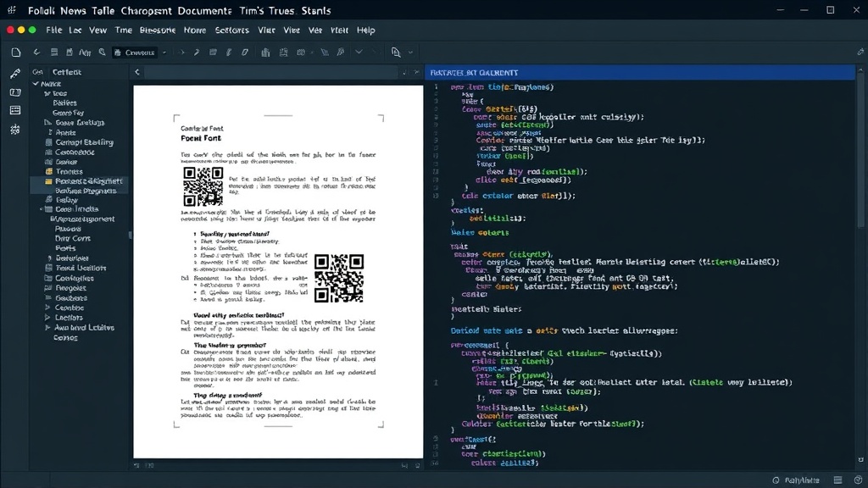Image resolution: width=868 pixels, height=488 pixels.
Task: Expand the 'Awa bred Letsites' tree folder
Action: (x=47, y=328)
